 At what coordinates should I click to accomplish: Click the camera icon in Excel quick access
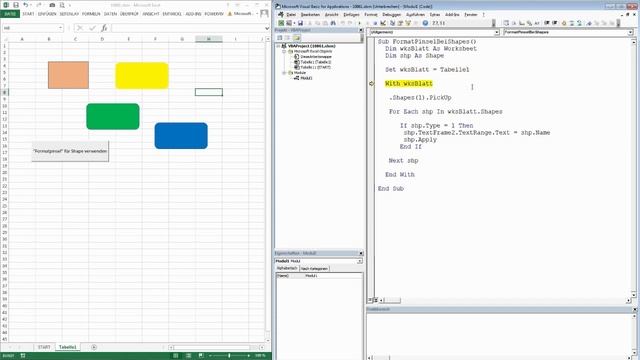pos(52,5)
